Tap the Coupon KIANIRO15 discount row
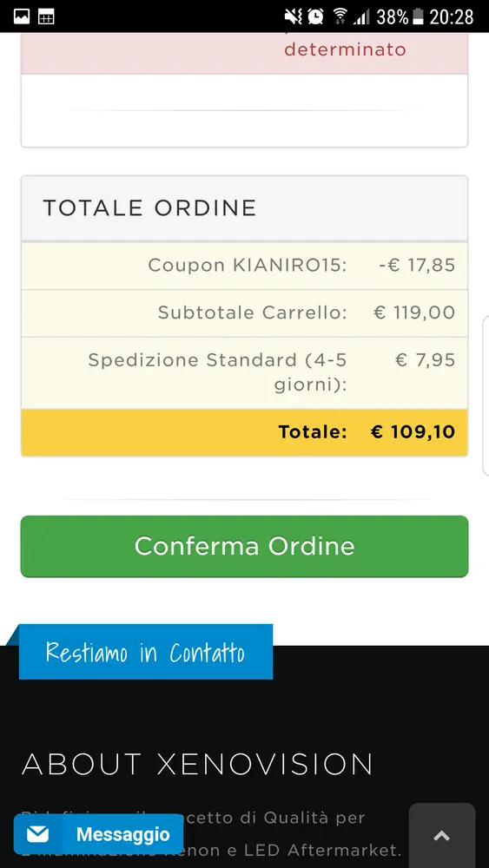 244,266
